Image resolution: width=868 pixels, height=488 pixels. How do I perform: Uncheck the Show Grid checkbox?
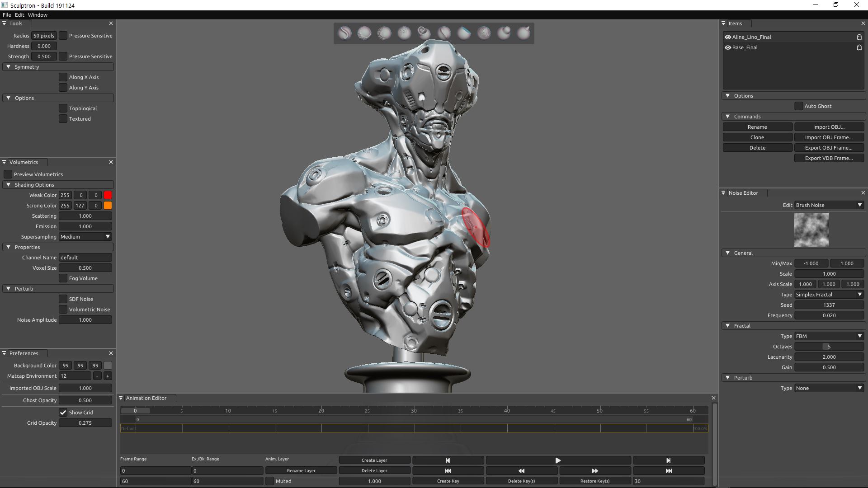coord(63,413)
